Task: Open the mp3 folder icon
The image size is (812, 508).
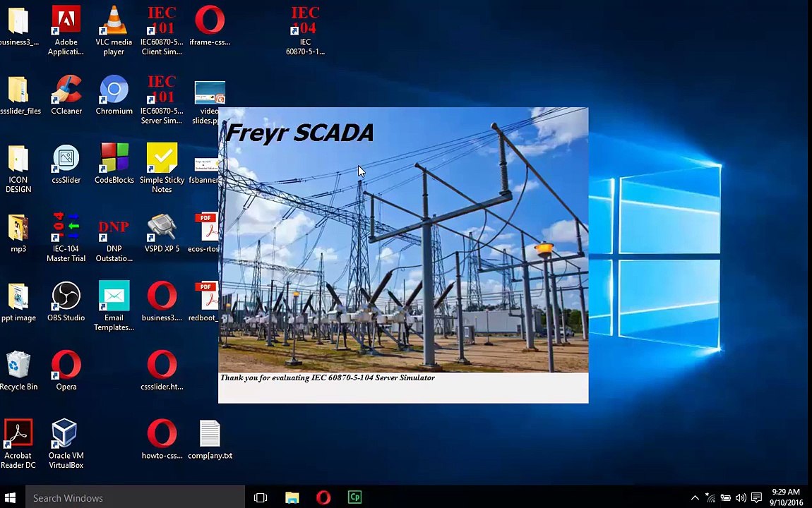Action: (18, 233)
